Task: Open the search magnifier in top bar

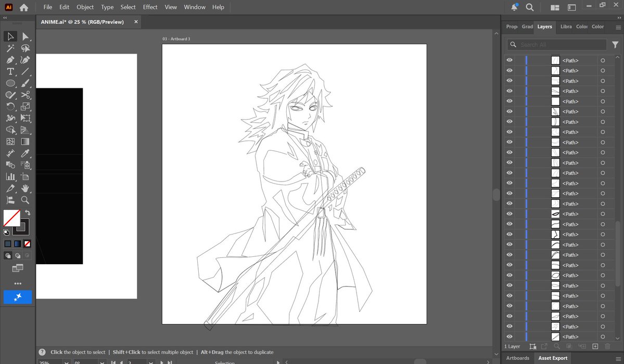Action: click(x=530, y=7)
